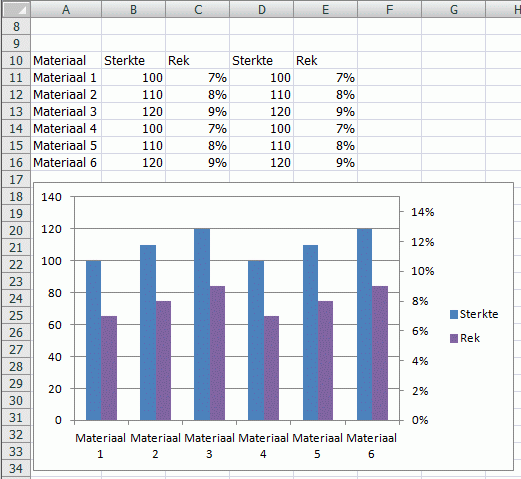The image size is (521, 479).
Task: Click the Sterkte legend entry text
Action: (479, 314)
